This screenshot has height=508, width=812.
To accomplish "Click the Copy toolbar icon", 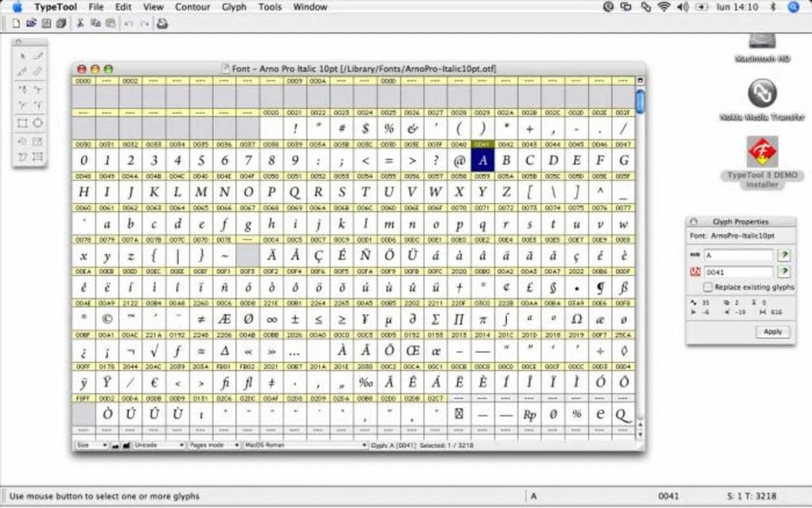I will [96, 23].
